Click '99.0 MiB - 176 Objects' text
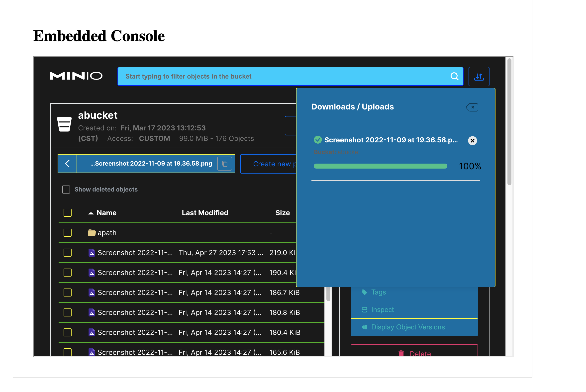This screenshot has height=392, width=586. pyautogui.click(x=216, y=138)
